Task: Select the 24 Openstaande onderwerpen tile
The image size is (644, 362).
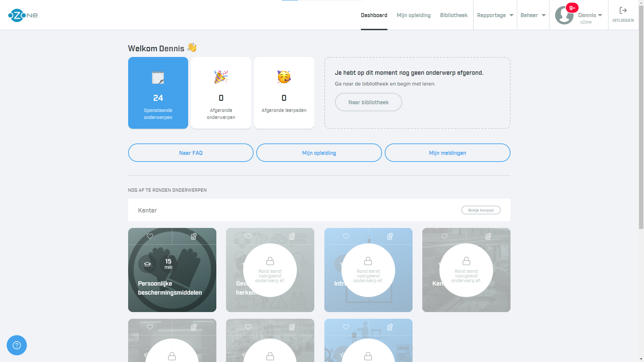Action: [x=158, y=93]
